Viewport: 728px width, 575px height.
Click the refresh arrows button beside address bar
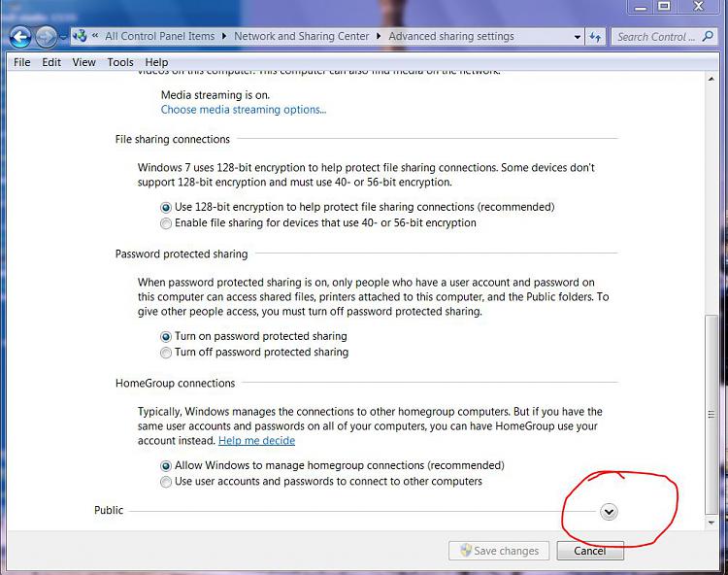pyautogui.click(x=595, y=37)
